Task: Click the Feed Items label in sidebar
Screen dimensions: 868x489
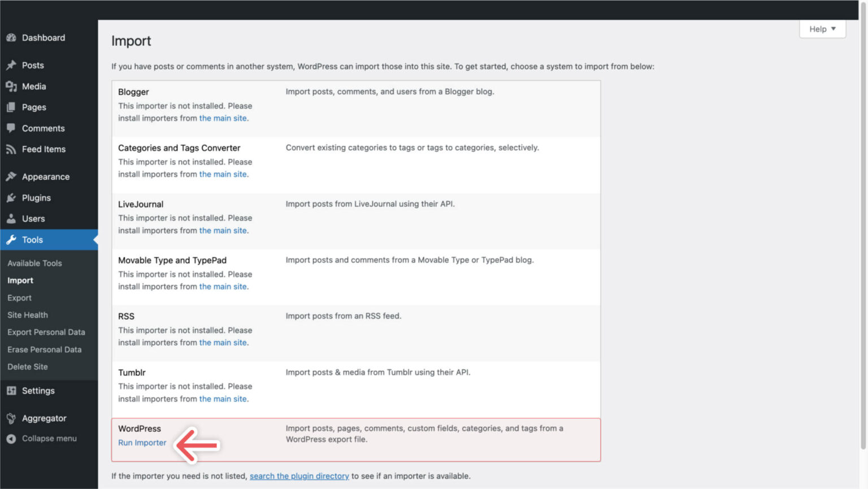Action: coord(44,149)
